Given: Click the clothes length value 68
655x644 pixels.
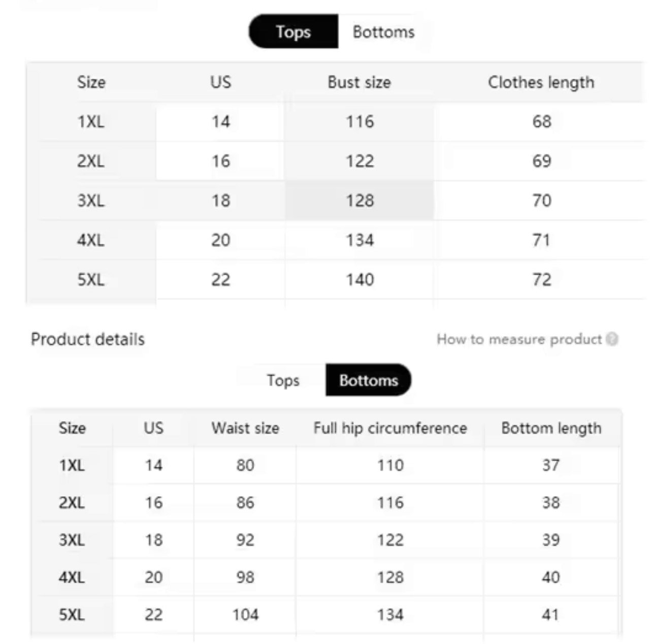Looking at the screenshot, I should click(x=541, y=121).
